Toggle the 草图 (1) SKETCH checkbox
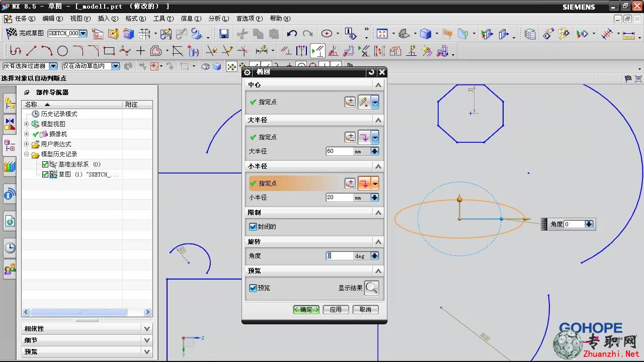Viewport: 644px width, 362px height. coord(45,174)
